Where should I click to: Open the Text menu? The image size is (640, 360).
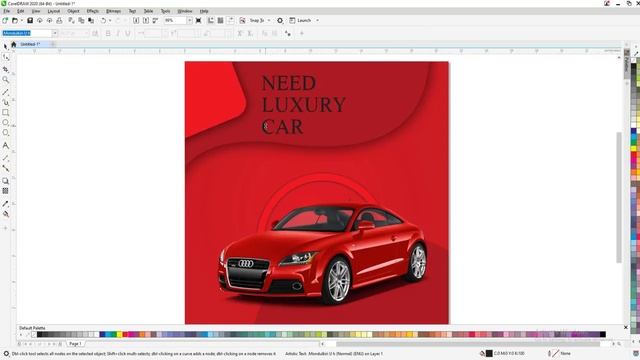tap(132, 11)
